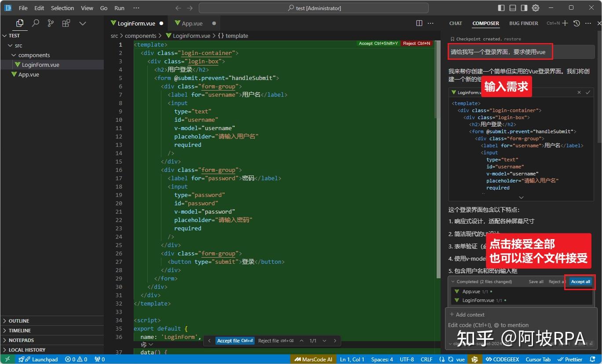Click the Accept all button
Image resolution: width=602 pixels, height=364 pixels.
580,282
